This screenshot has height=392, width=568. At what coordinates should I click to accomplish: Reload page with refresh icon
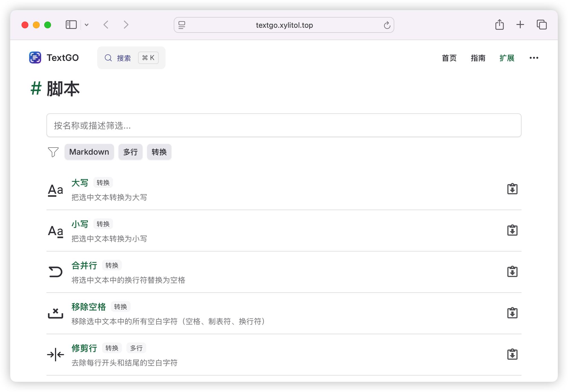[387, 25]
